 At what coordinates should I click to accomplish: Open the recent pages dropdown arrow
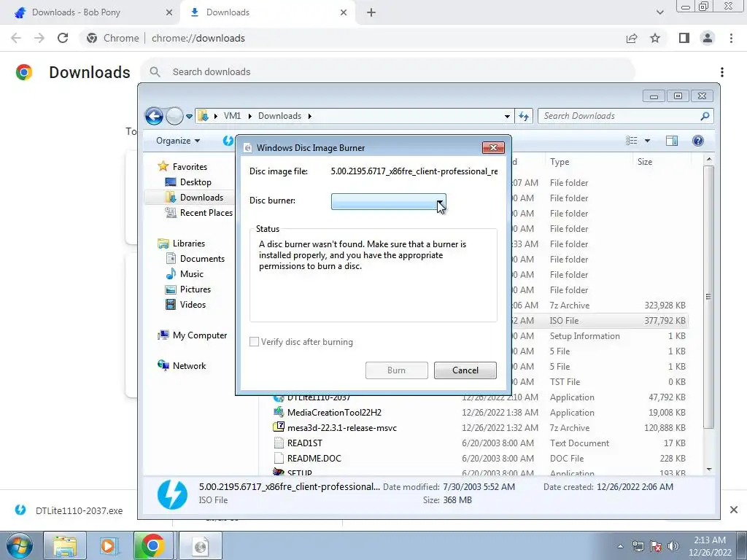189,116
